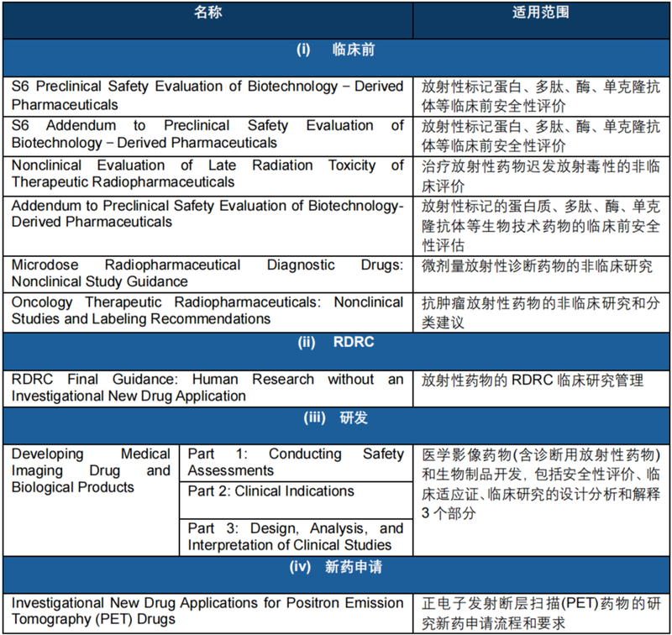This screenshot has height=635, width=672.
Task: Select the "微剂量放射性诊断药物的非临床研究" cell
Action: pyautogui.click(x=541, y=266)
